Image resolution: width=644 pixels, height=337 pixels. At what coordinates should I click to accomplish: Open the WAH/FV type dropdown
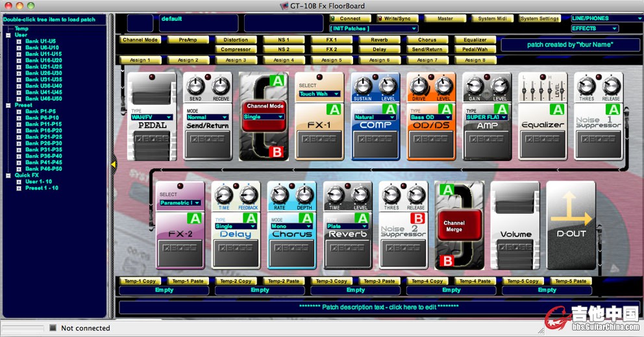151,117
